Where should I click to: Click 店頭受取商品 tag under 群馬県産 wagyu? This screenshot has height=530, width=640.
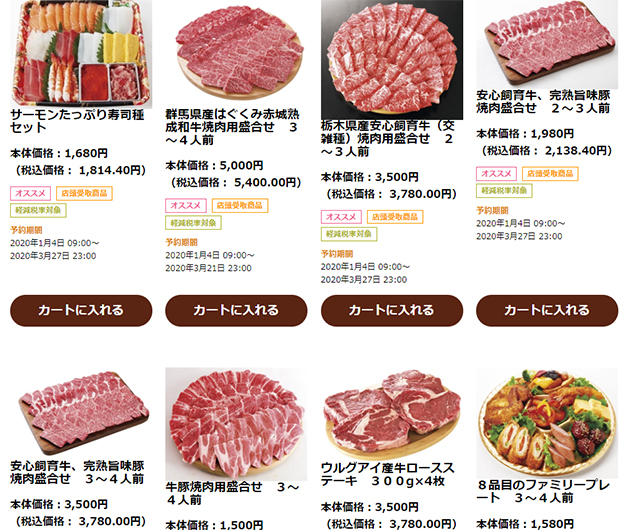pyautogui.click(x=240, y=205)
